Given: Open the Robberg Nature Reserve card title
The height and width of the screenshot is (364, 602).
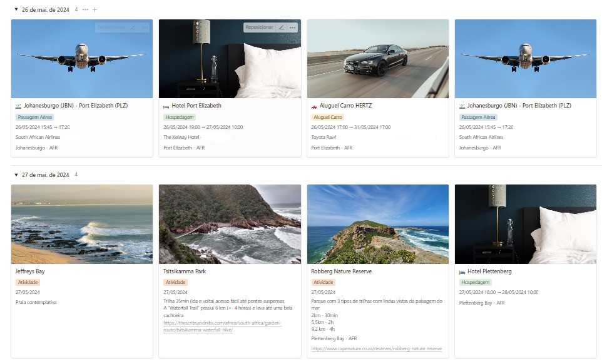Looking at the screenshot, I should point(341,271).
